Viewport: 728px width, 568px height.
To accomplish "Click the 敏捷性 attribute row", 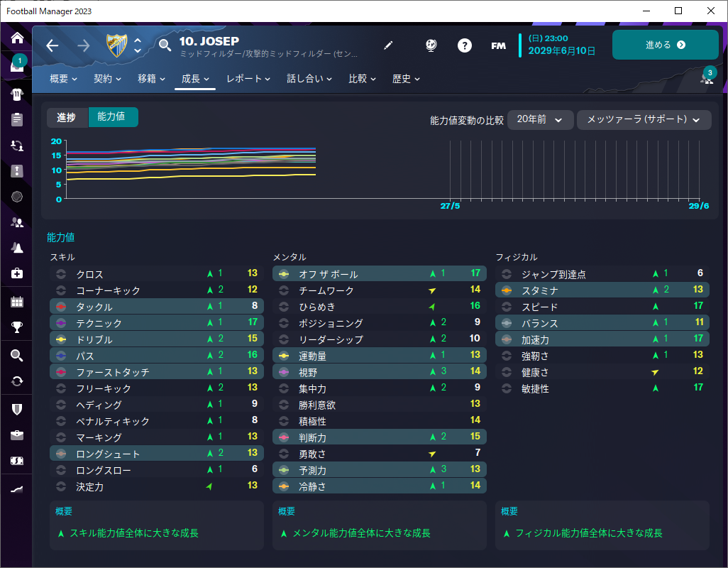I will [x=602, y=388].
